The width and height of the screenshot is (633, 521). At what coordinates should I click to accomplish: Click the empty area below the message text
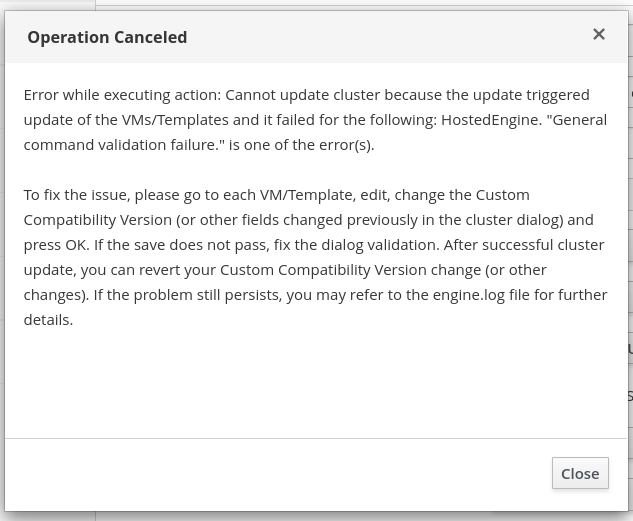point(316,385)
